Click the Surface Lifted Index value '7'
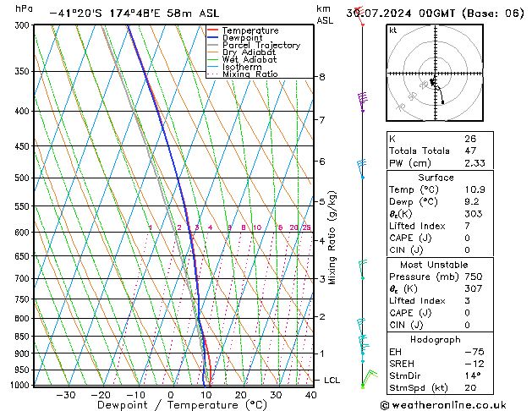Viewport: 532px width, 411px height. [467, 226]
